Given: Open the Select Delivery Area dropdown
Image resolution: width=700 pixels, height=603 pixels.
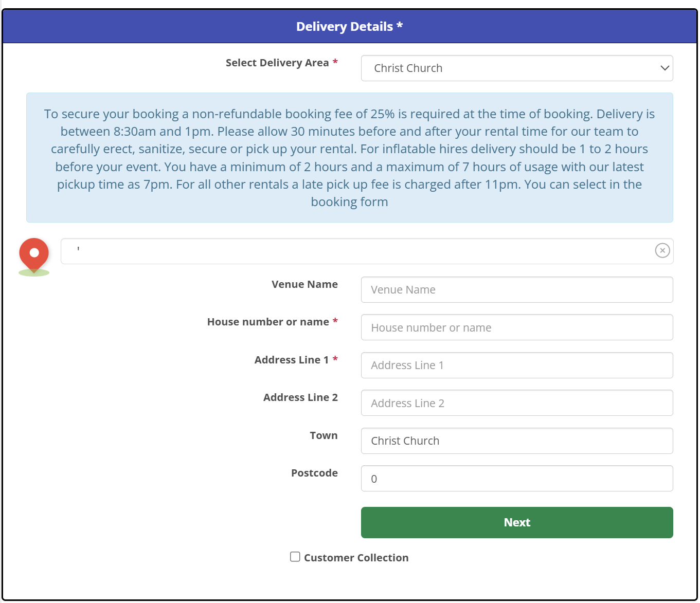Looking at the screenshot, I should coord(516,68).
